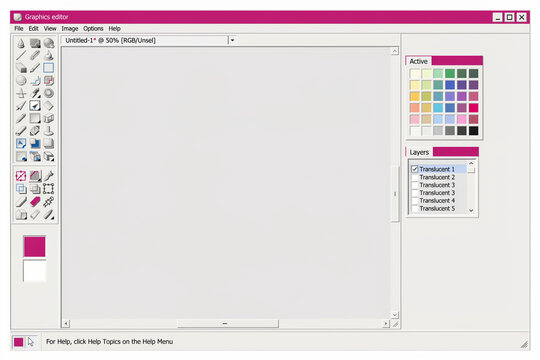This screenshot has width=540, height=360.
Task: Pick the hot pink-red swatch in palette
Action: pyautogui.click(x=474, y=108)
